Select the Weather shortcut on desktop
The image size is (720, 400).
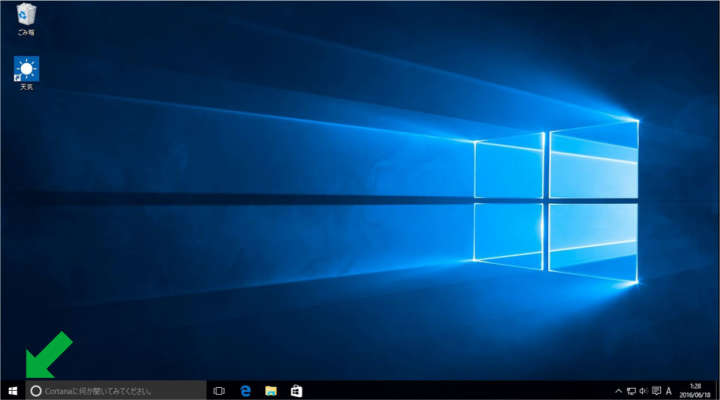coord(26,73)
